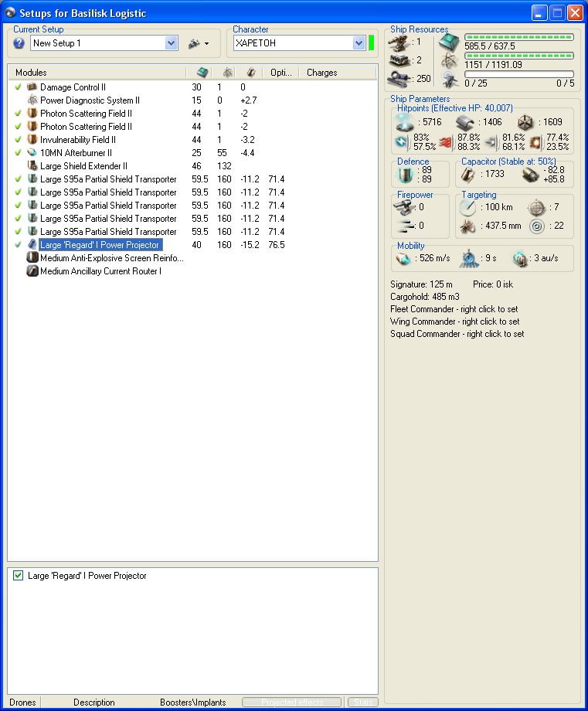Toggle the Large 'Regard' I Power Projector checkmark
The width and height of the screenshot is (588, 711).
click(x=18, y=244)
